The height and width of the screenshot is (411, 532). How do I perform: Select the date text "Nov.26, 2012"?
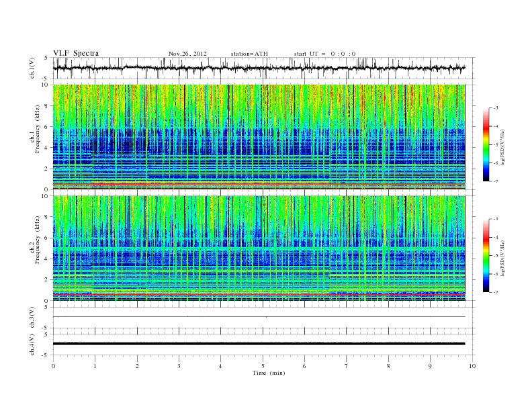click(x=187, y=54)
